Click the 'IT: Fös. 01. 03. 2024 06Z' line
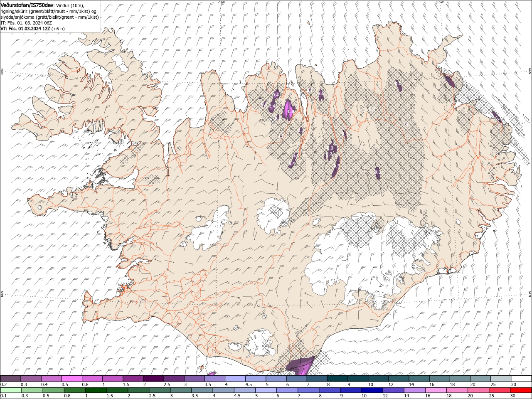This screenshot has height=399, width=532. point(26,23)
